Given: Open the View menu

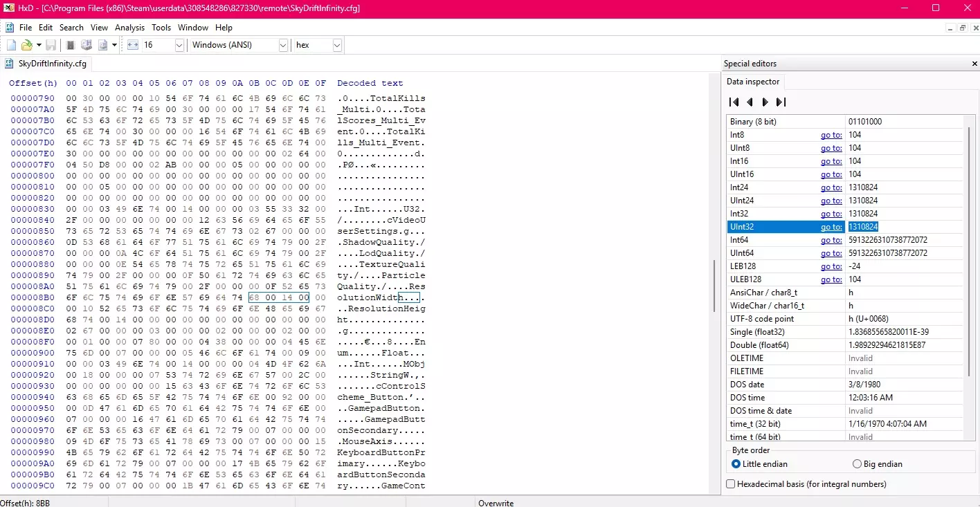Looking at the screenshot, I should (99, 28).
